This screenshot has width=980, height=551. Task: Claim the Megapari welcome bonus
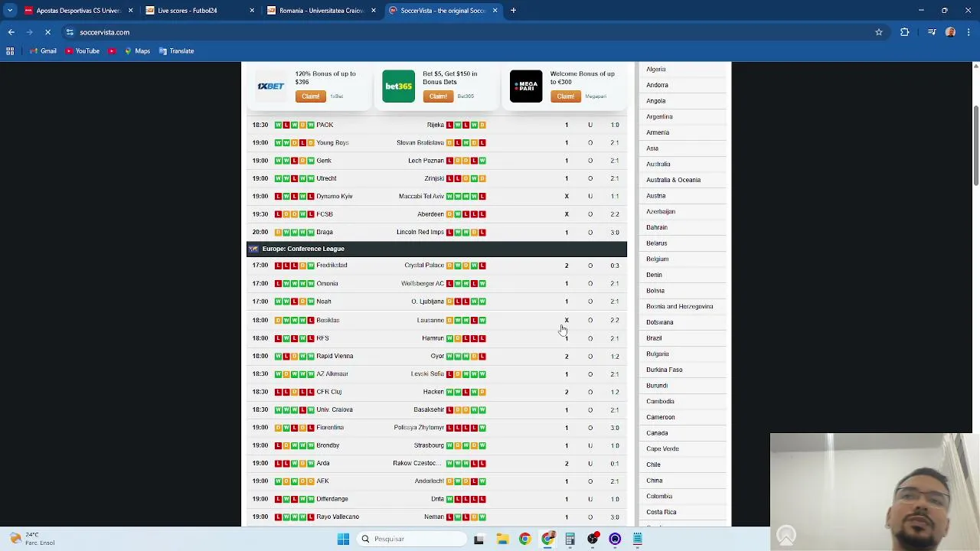565,96
